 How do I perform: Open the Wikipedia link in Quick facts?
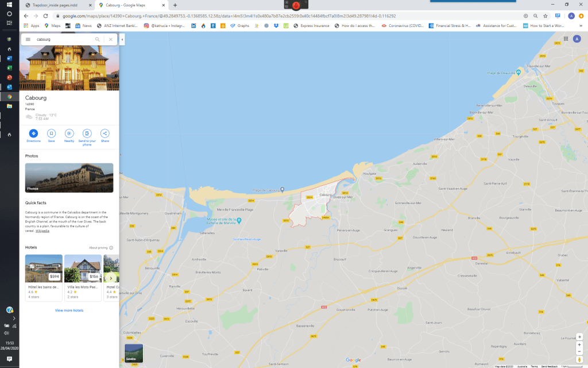click(x=42, y=231)
